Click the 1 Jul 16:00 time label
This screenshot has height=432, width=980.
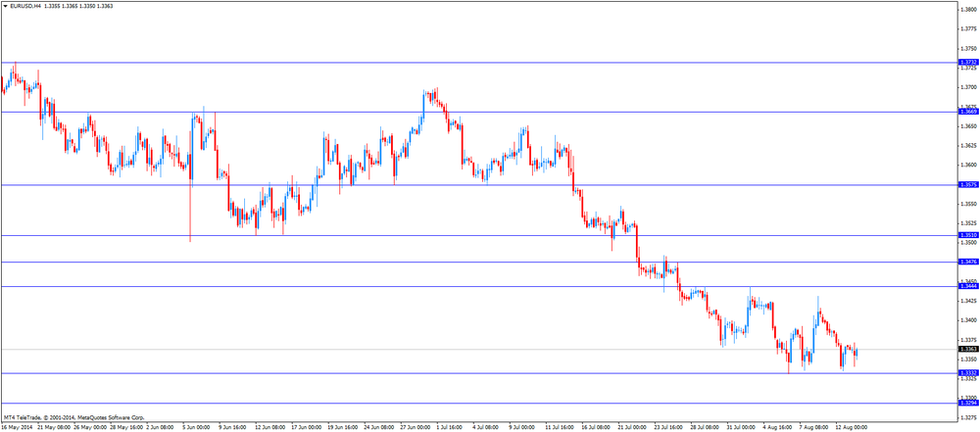pyautogui.click(x=451, y=428)
